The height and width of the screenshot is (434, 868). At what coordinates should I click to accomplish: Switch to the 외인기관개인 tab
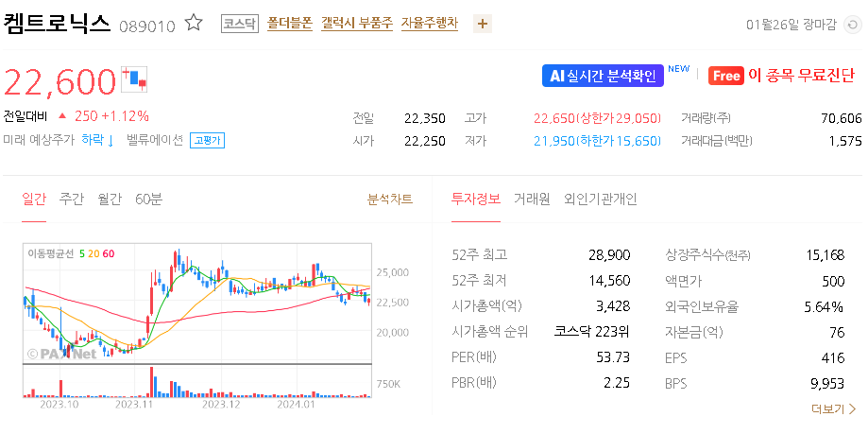[x=601, y=199]
